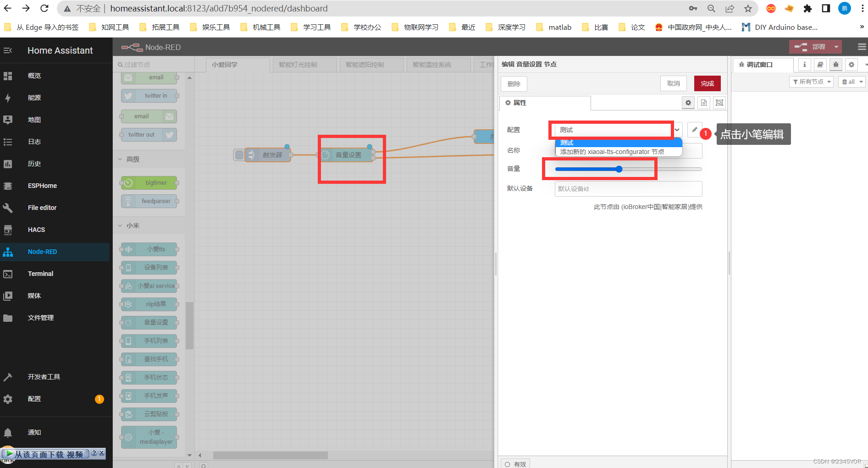Image resolution: width=868 pixels, height=468 pixels.
Task: Click 取消 to cancel editing
Action: coord(674,83)
